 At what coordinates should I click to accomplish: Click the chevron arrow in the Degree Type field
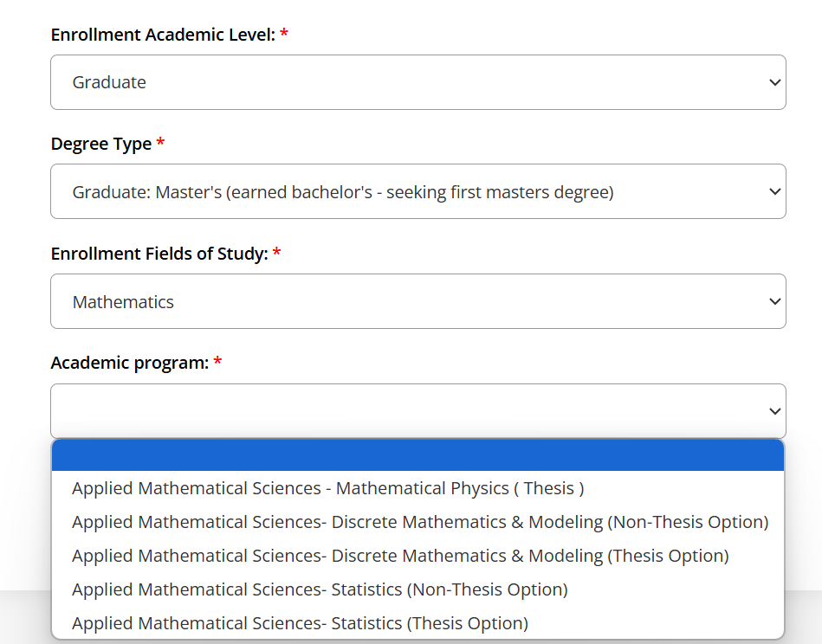774,191
